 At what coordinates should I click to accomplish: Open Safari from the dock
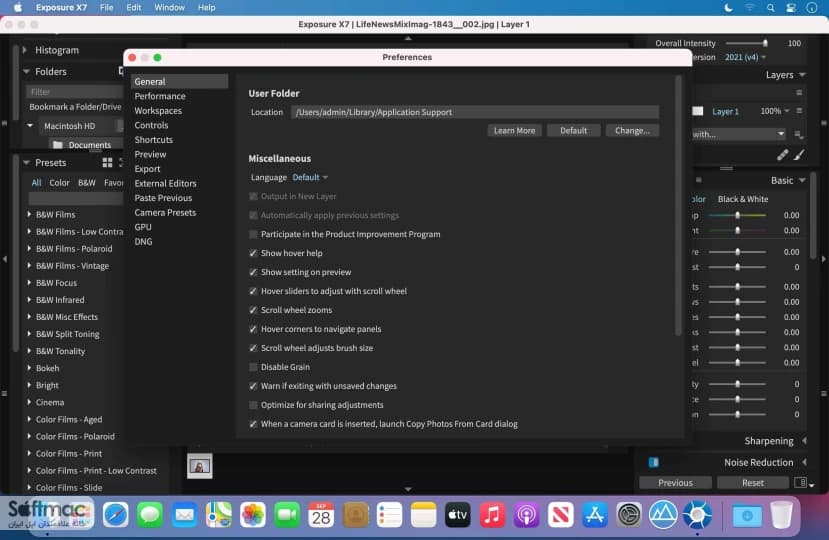pyautogui.click(x=115, y=515)
